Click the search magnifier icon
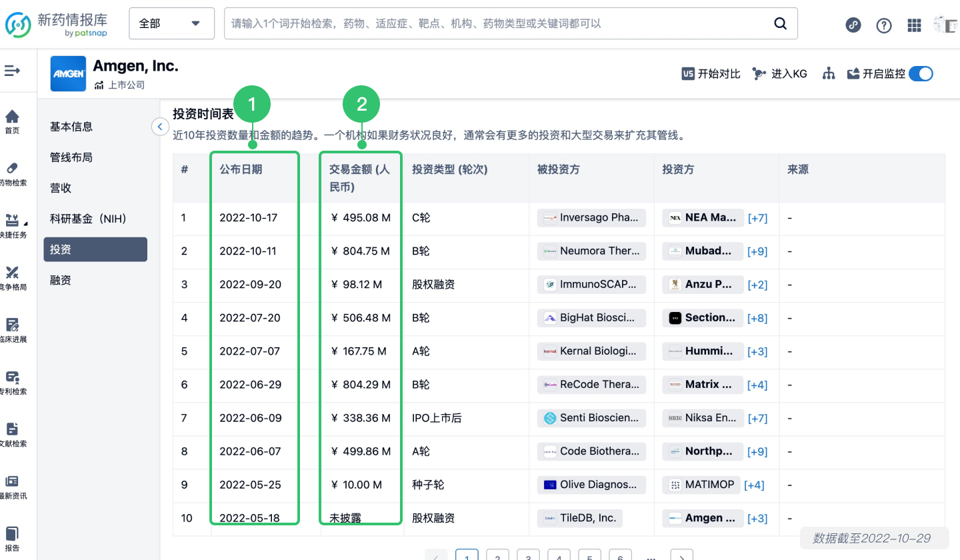 click(780, 23)
